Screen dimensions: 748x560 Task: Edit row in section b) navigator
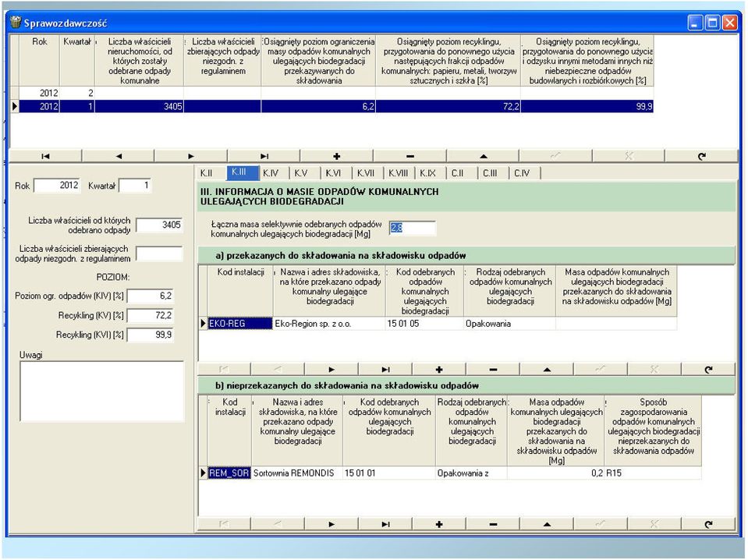pyautogui.click(x=548, y=524)
